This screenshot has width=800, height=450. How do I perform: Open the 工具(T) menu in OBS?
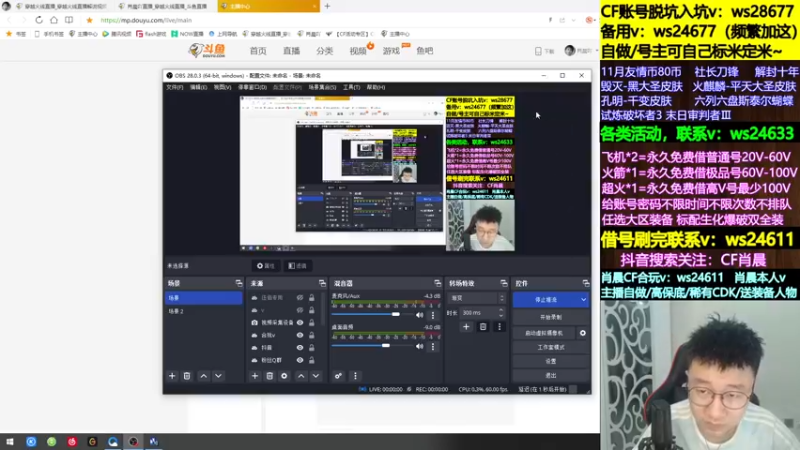(351, 87)
